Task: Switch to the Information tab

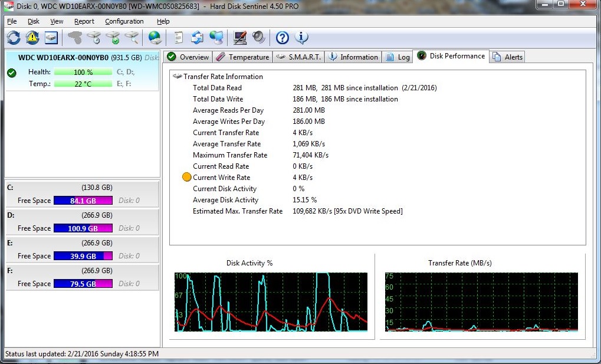Action: coord(353,57)
